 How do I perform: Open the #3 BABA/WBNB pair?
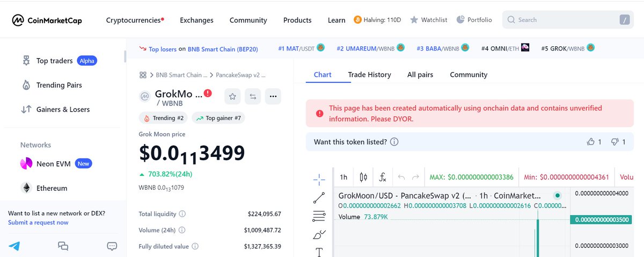(x=443, y=48)
